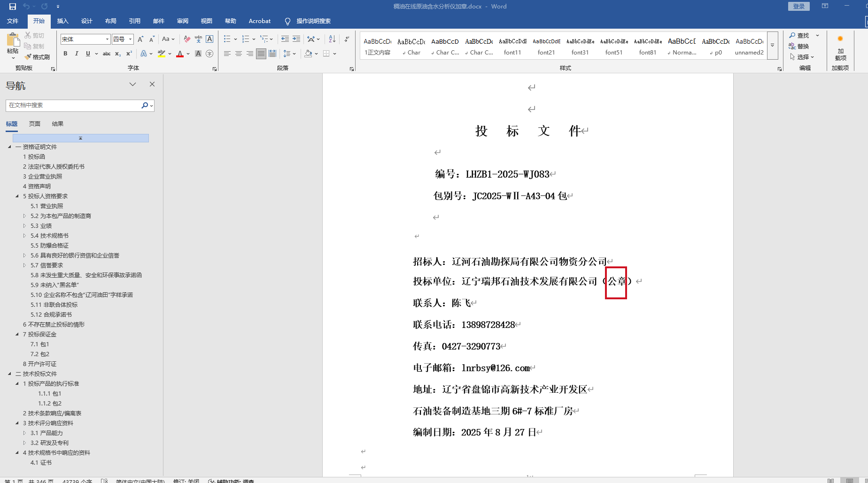The height and width of the screenshot is (483, 868).
Task: Switch navigation pane to 页面 tab
Action: [35, 124]
